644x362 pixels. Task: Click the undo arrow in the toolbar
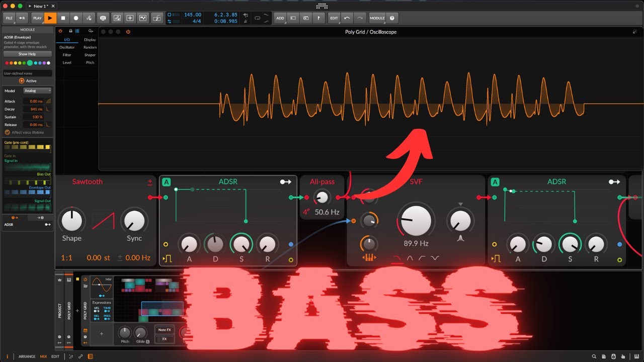pyautogui.click(x=347, y=18)
